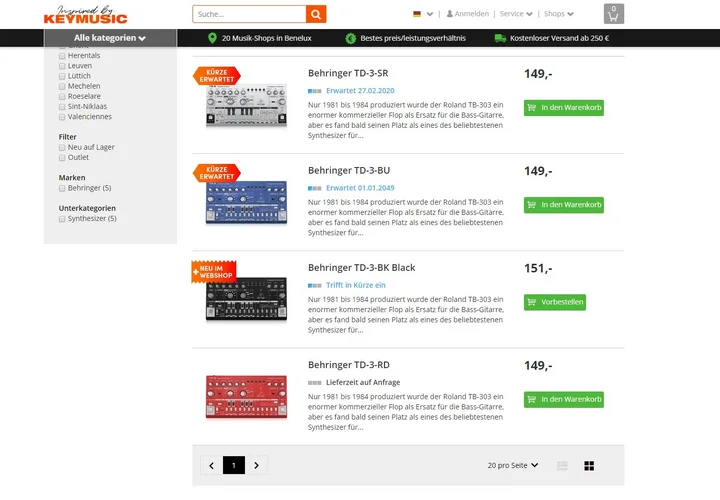Click the German flag language icon

(417, 14)
